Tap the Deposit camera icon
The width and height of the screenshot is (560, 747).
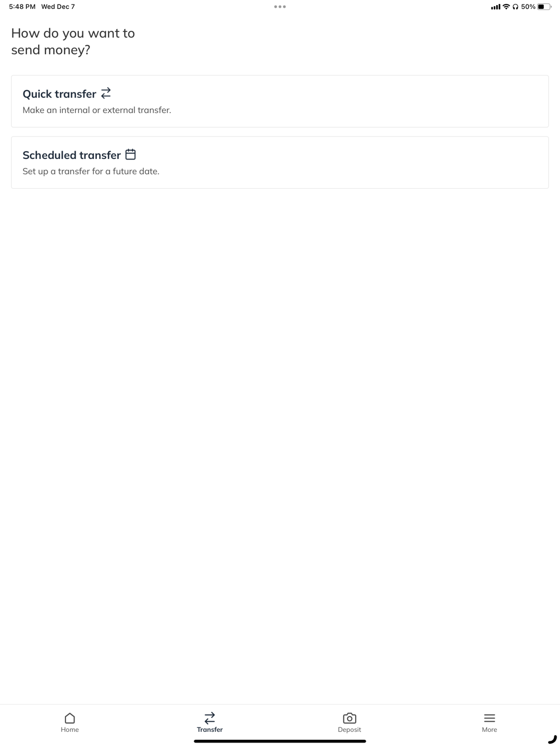click(x=349, y=718)
